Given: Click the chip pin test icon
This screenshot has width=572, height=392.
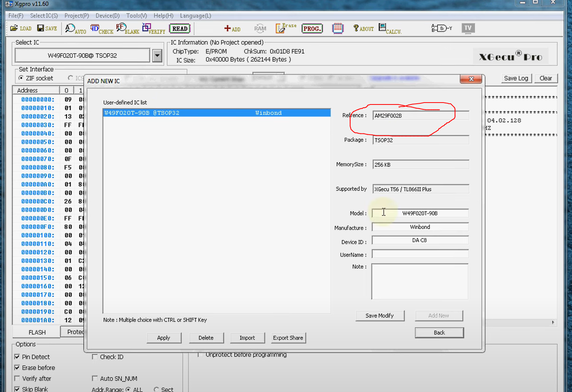Looking at the screenshot, I should pyautogui.click(x=338, y=28).
